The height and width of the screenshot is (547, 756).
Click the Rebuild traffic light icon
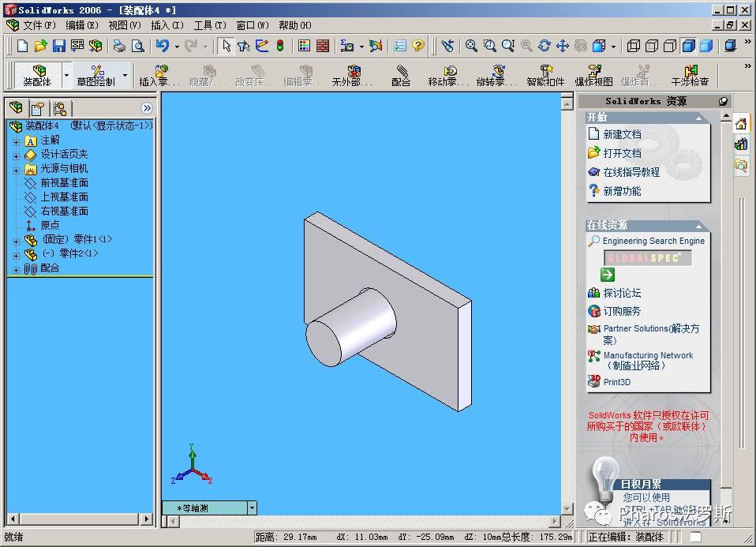click(x=279, y=46)
